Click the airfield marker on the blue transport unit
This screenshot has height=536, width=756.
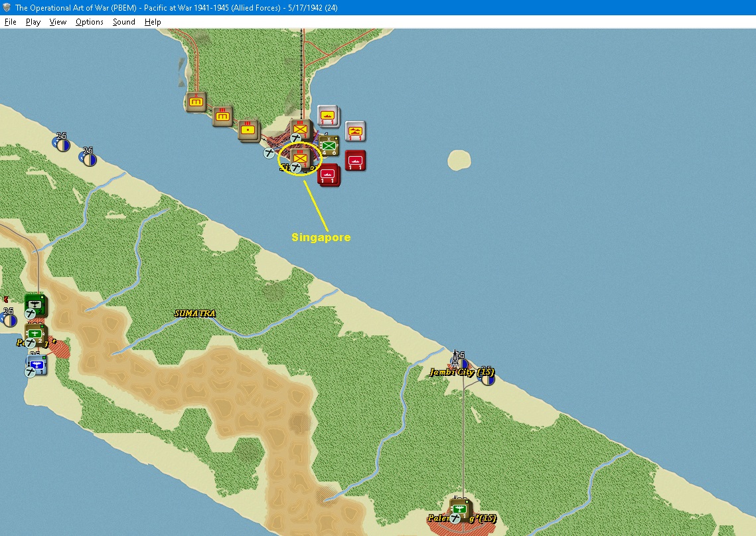click(x=31, y=371)
